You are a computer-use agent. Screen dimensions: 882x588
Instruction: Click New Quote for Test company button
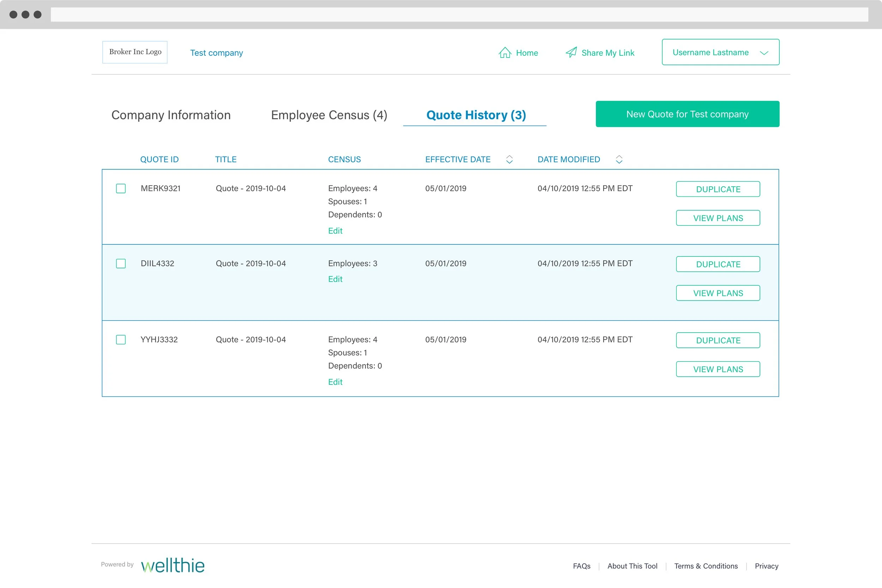tap(687, 114)
